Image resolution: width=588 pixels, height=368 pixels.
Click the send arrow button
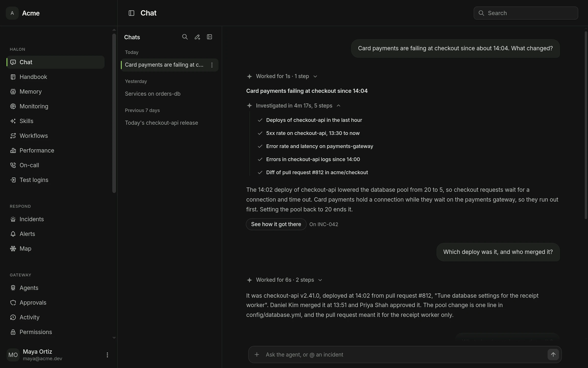pyautogui.click(x=553, y=355)
